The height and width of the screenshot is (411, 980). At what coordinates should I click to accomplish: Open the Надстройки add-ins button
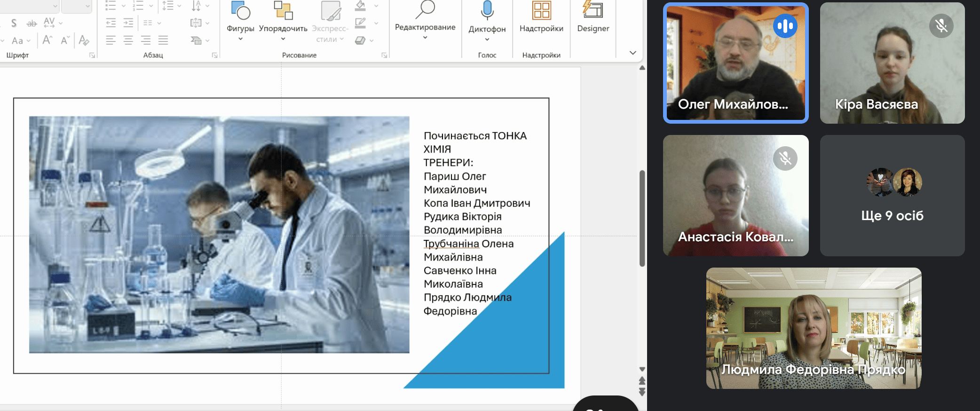(541, 18)
